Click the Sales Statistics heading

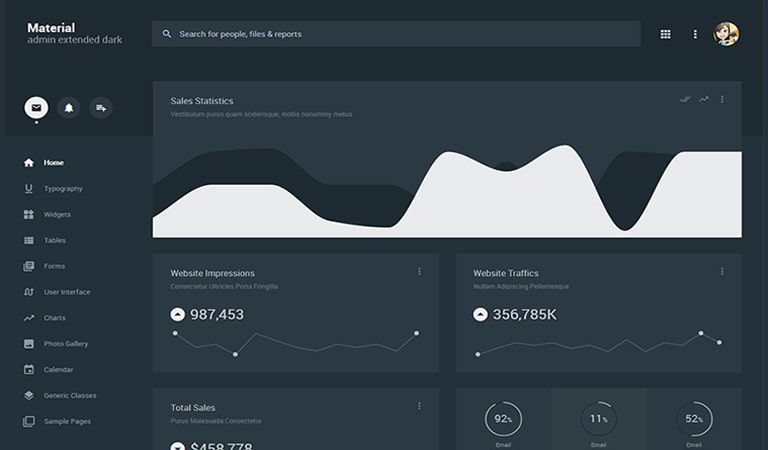(202, 101)
